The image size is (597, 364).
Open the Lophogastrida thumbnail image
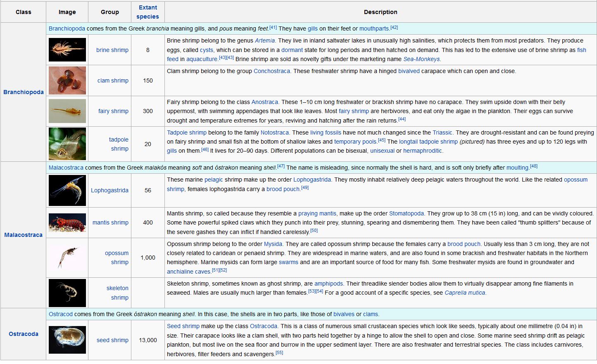(67, 190)
